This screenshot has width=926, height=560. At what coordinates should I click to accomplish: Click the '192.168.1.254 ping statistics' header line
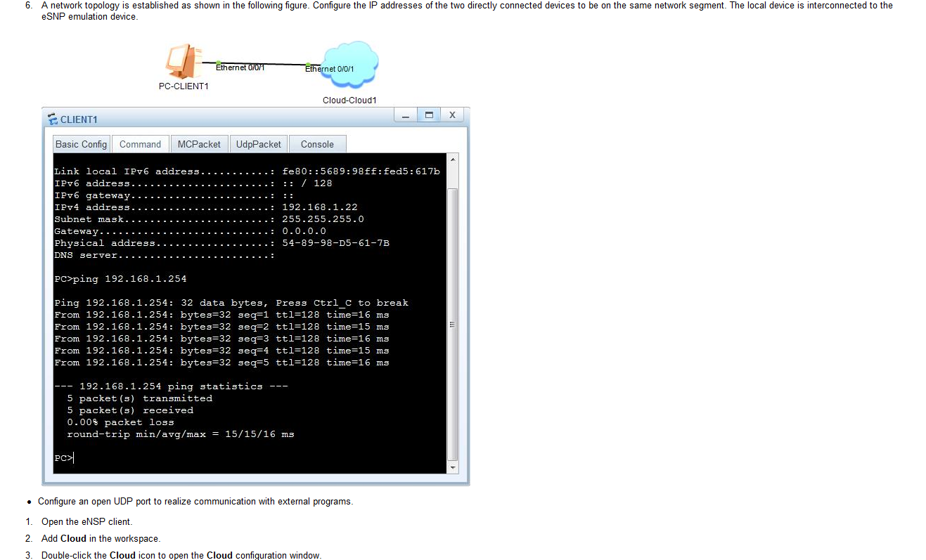click(171, 386)
